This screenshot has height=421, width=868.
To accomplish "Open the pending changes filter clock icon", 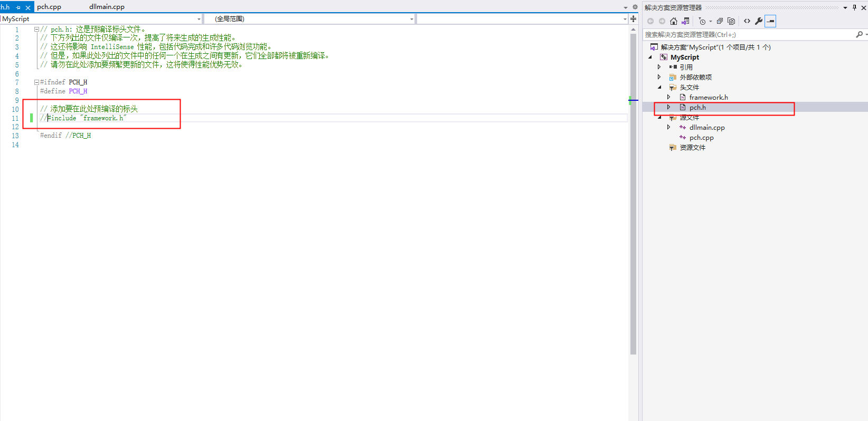I will click(x=702, y=21).
